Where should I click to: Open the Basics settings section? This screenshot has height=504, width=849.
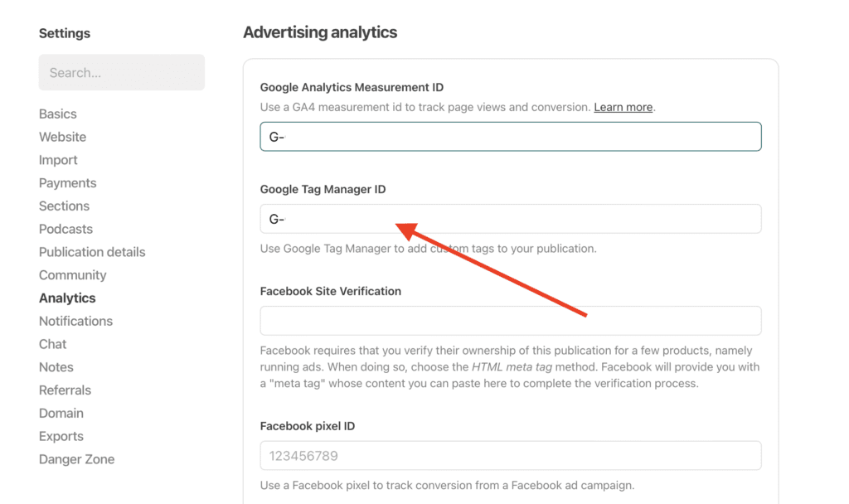57,114
